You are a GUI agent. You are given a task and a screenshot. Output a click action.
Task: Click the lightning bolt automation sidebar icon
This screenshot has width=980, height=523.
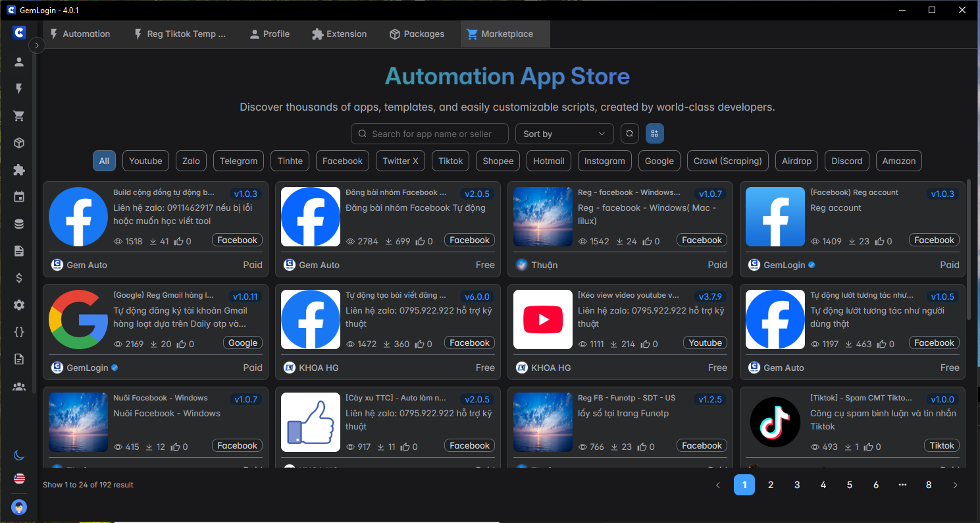click(19, 89)
